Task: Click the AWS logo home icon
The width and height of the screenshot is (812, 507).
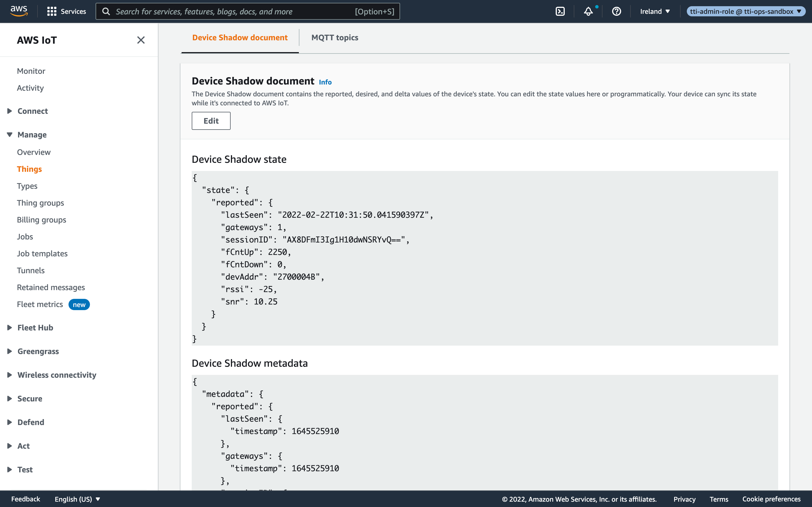Action: 19,11
